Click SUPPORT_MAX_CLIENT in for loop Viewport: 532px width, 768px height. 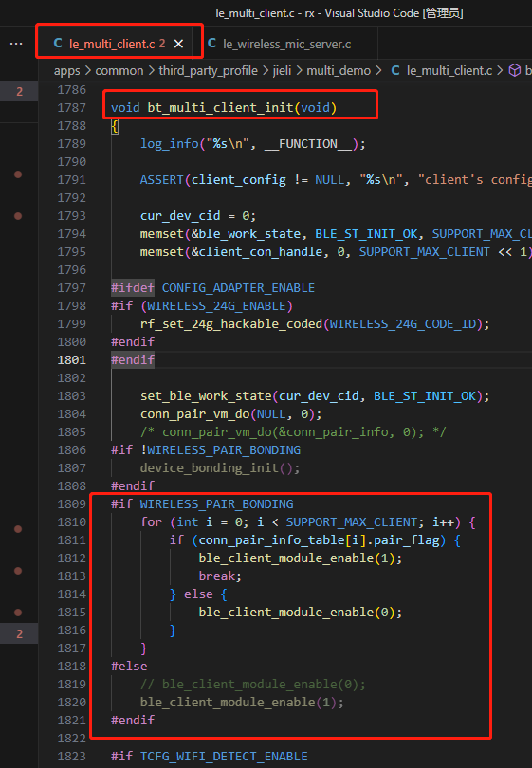(352, 522)
